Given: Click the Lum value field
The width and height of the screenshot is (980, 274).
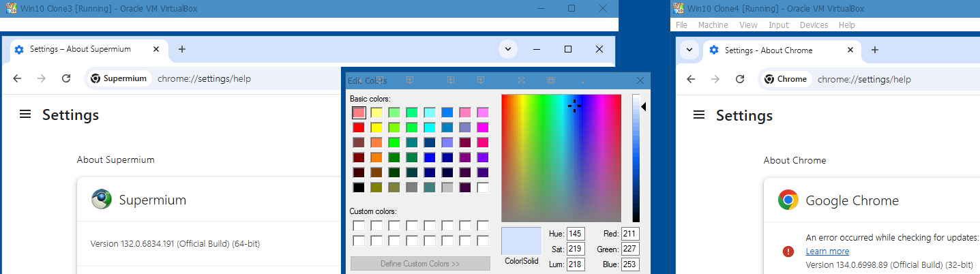Looking at the screenshot, I should pos(576,264).
